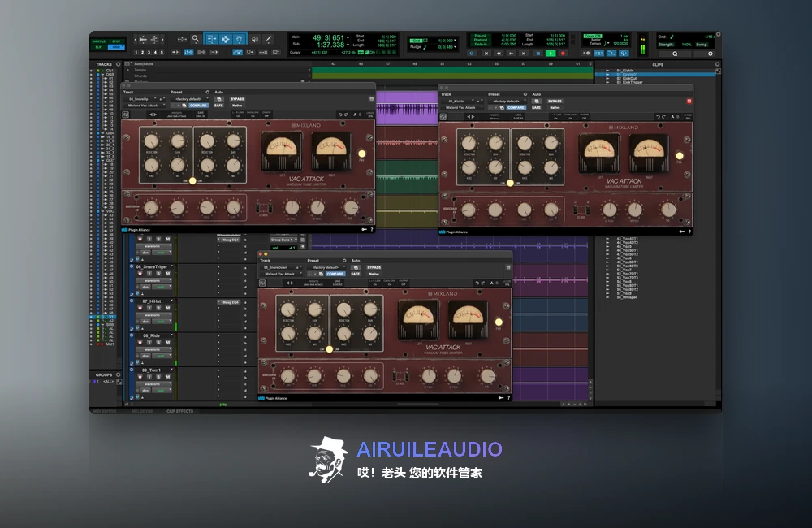Viewport: 812px width, 528px height.
Task: Enable Spot edit mode
Action: (116, 41)
